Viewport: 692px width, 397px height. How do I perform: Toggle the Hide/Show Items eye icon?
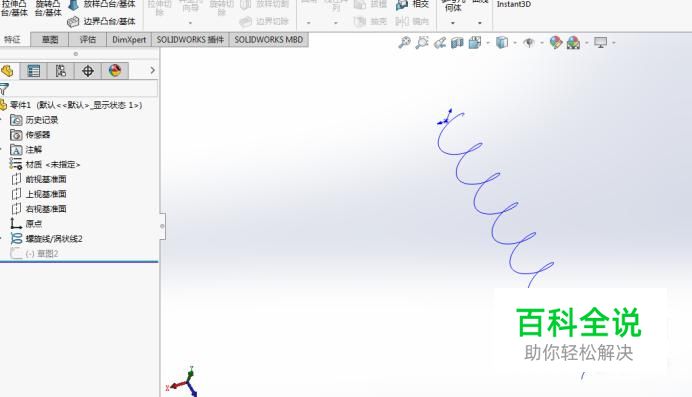529,42
